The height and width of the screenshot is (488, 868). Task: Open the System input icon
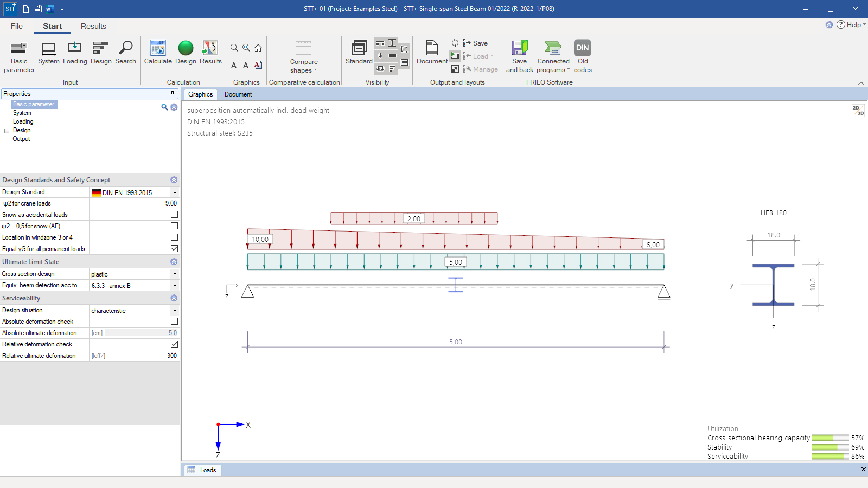pyautogui.click(x=49, y=53)
